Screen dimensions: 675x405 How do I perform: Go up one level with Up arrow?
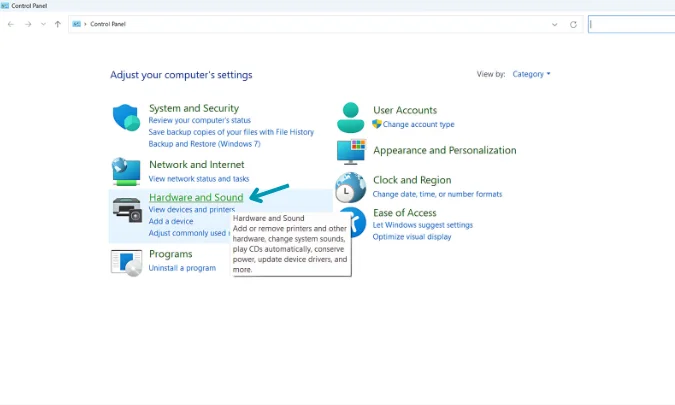coord(58,25)
